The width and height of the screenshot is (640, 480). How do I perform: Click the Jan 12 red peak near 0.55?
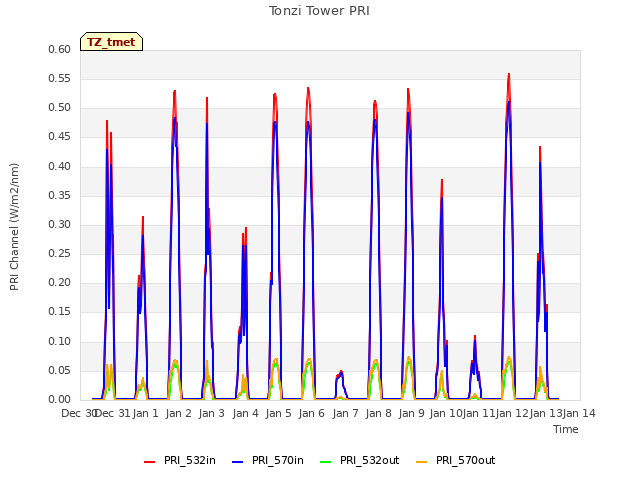[x=509, y=75]
